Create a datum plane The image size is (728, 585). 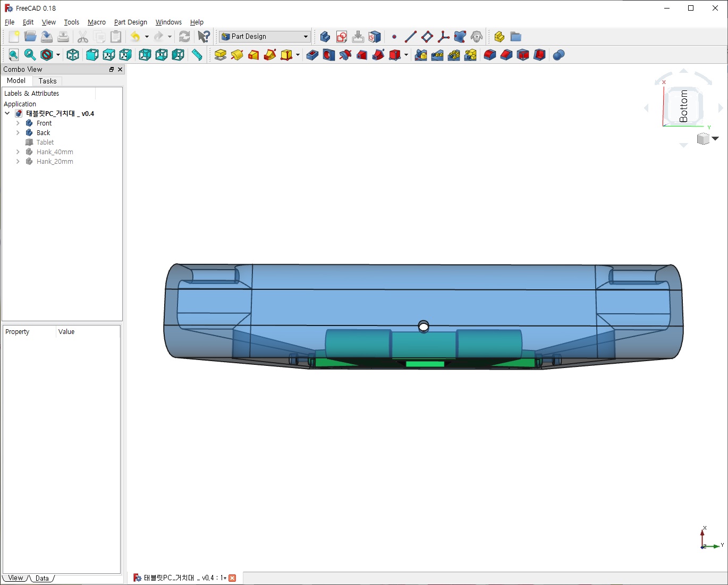tap(427, 37)
